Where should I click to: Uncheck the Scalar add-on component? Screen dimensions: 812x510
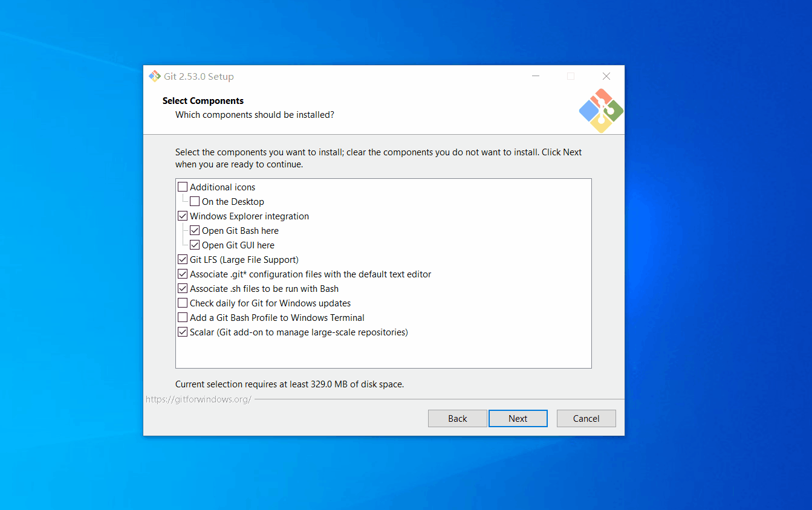pos(183,332)
